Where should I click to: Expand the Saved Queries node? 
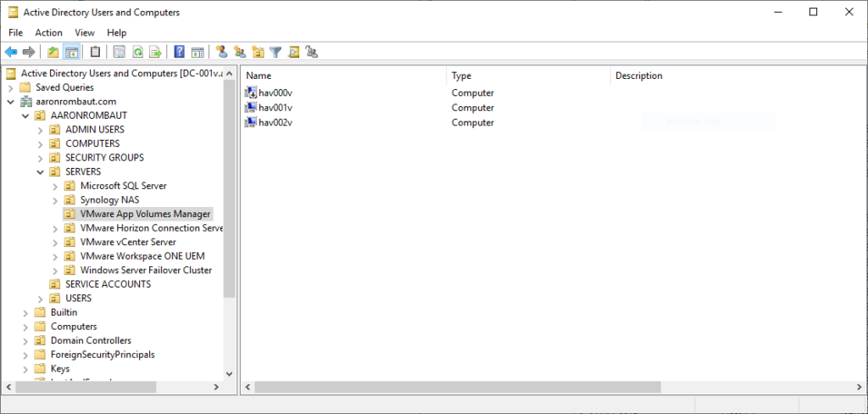coord(10,87)
